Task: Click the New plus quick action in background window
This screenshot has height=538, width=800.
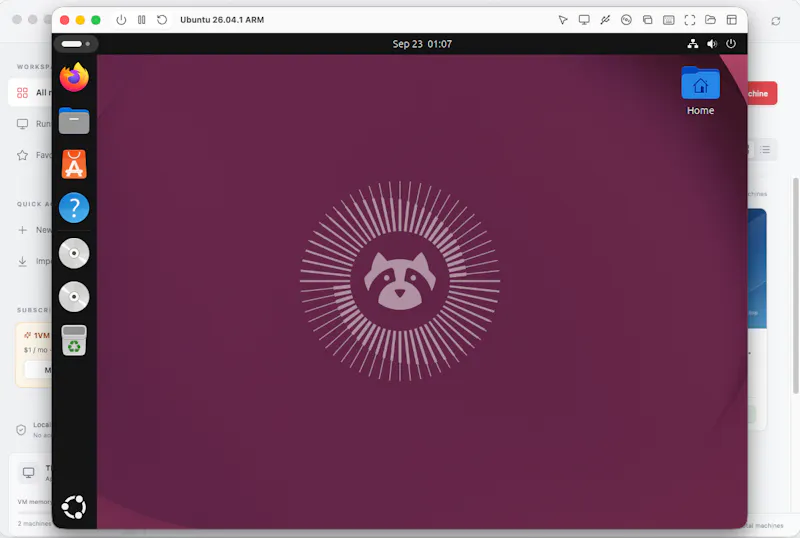Action: coord(34,230)
